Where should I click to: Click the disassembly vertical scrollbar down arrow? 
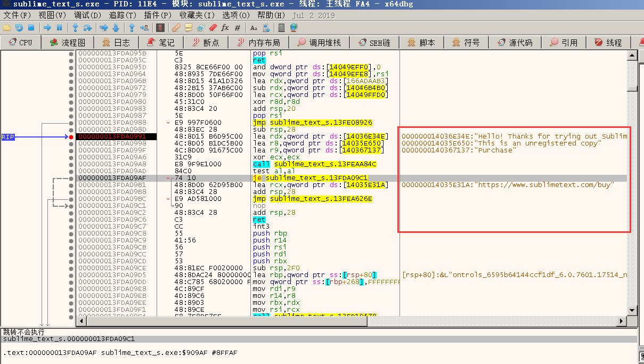(632, 311)
